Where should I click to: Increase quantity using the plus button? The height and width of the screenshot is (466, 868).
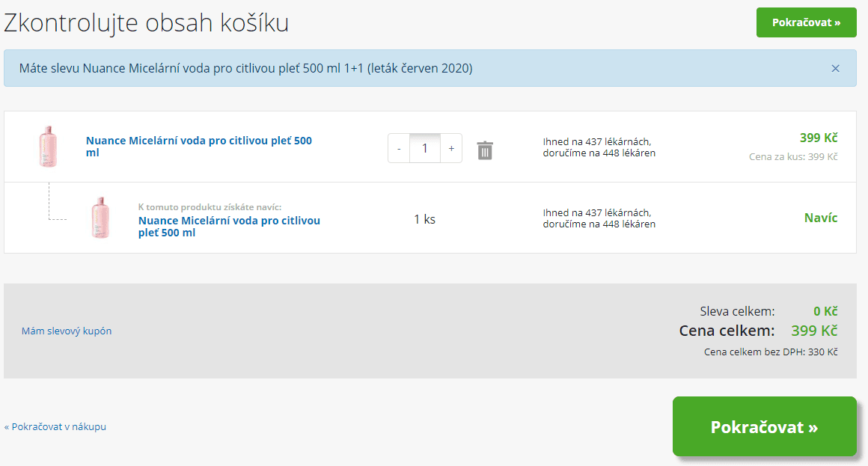click(450, 147)
